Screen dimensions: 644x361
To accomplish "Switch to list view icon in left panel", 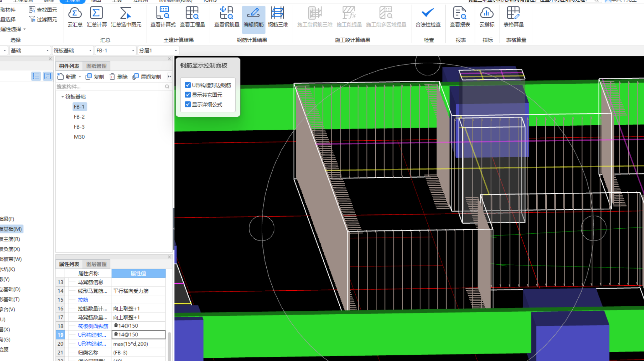I will click(x=36, y=76).
